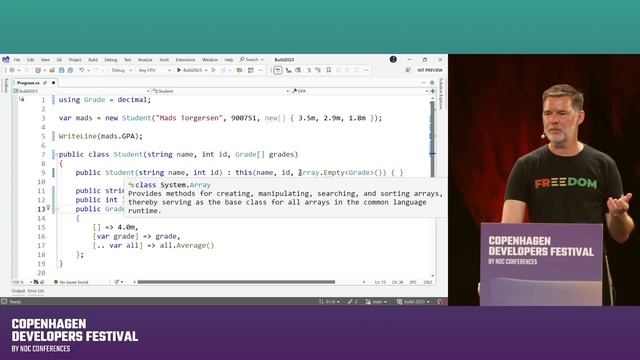Image resolution: width=640 pixels, height=360 pixels.
Task: Open the Solution Explorer side tab
Action: click(x=441, y=94)
